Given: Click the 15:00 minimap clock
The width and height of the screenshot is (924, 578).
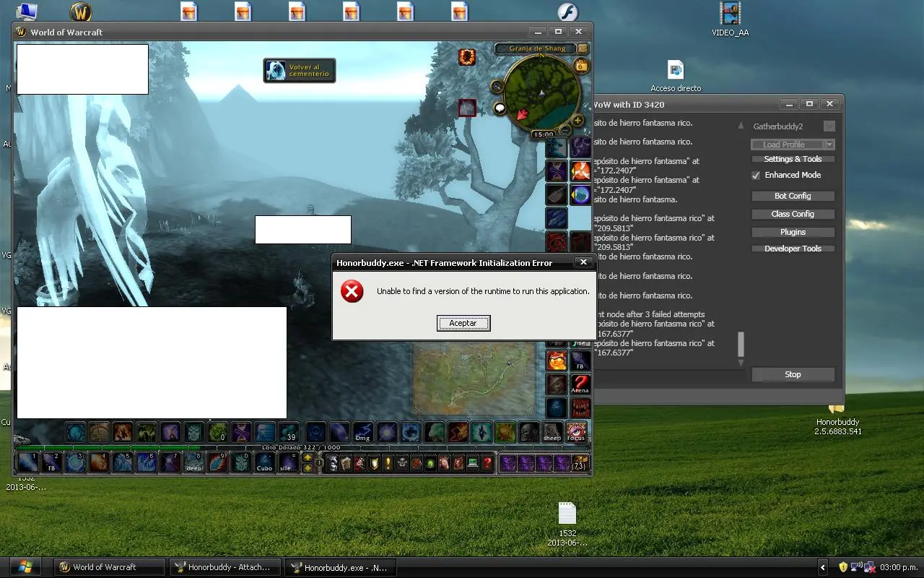Looking at the screenshot, I should (x=543, y=134).
